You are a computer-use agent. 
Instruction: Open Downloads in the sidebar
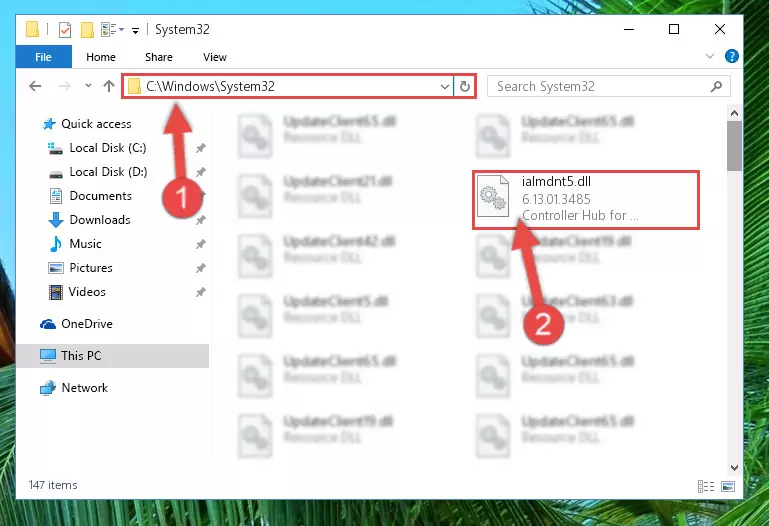coord(100,220)
